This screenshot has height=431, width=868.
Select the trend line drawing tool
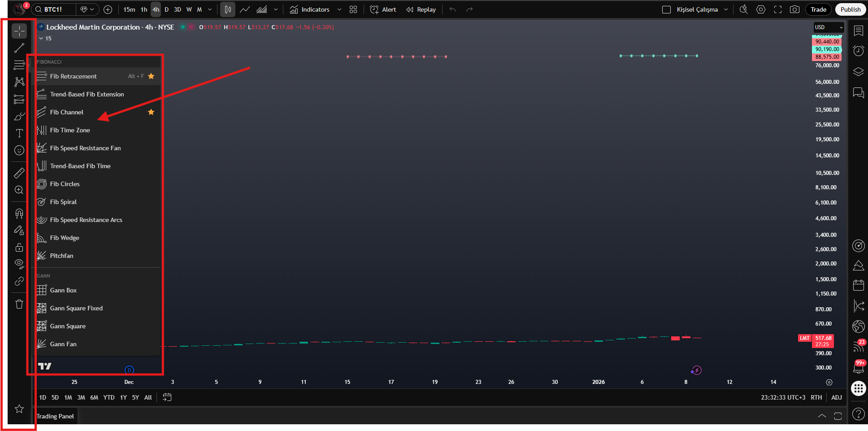pos(19,48)
